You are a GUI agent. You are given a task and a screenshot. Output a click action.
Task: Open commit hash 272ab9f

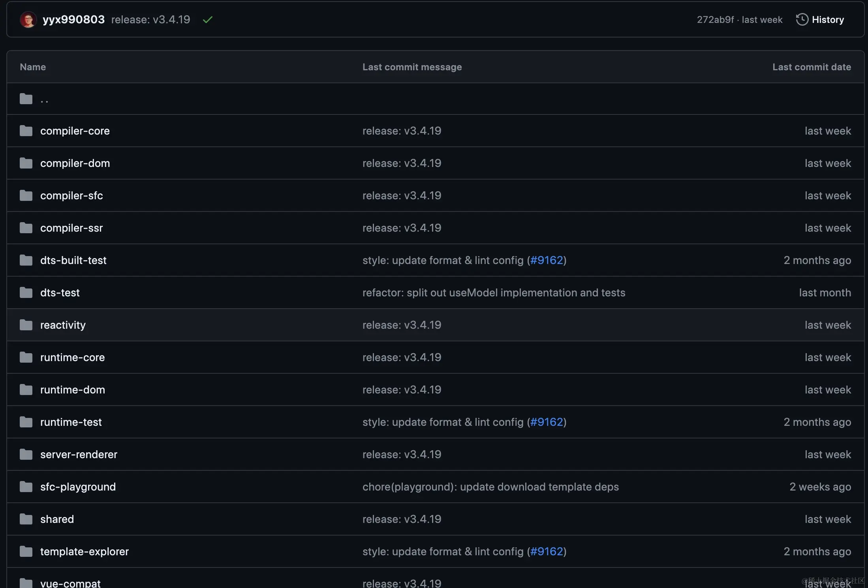coord(715,19)
